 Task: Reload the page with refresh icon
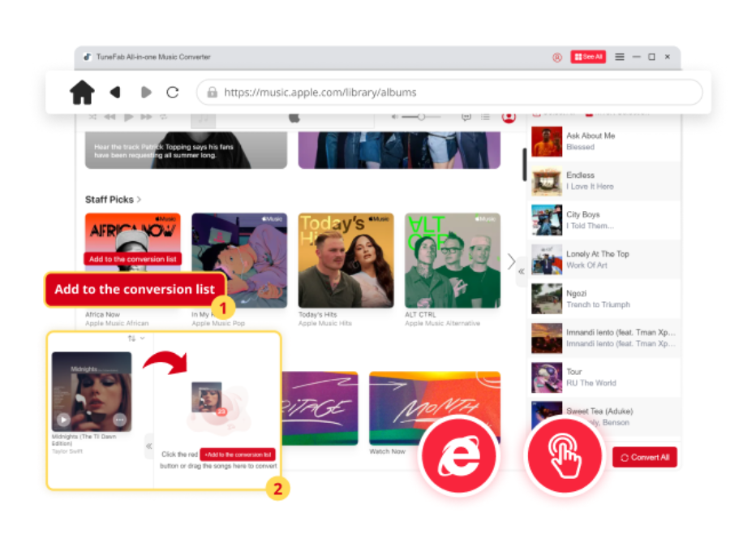173,92
